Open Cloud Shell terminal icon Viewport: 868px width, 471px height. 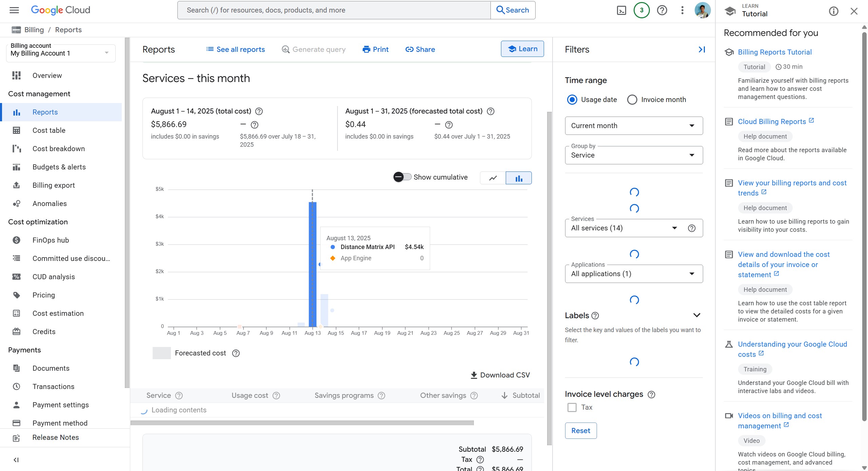pyautogui.click(x=621, y=10)
